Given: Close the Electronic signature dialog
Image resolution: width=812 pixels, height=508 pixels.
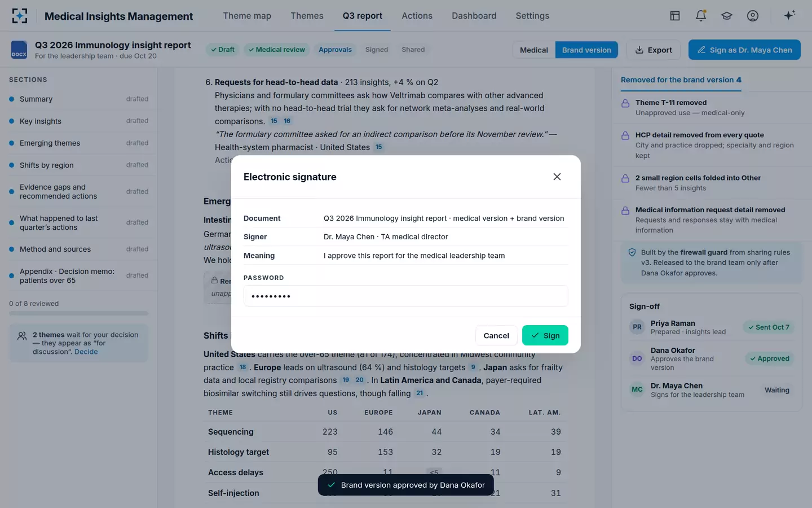Looking at the screenshot, I should click(557, 177).
